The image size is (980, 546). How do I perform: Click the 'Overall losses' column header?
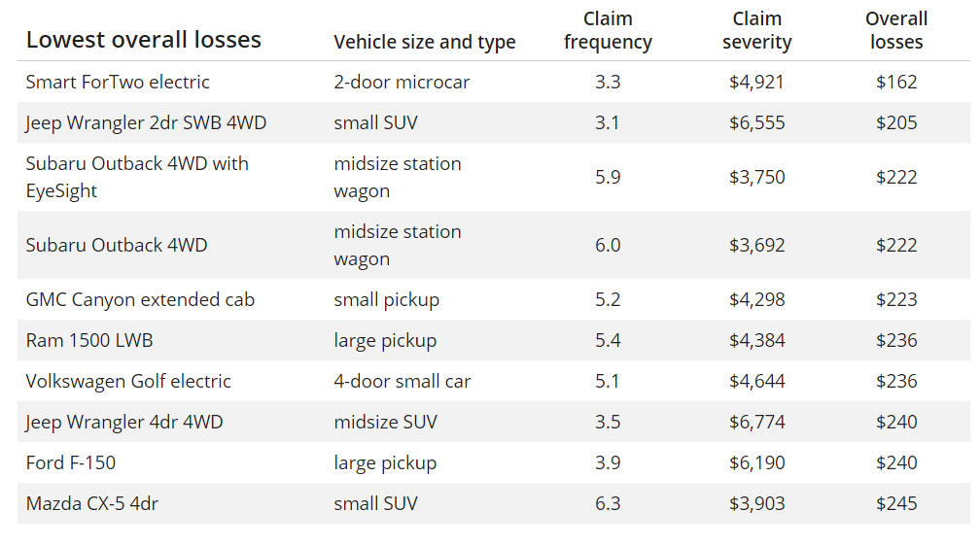(896, 30)
